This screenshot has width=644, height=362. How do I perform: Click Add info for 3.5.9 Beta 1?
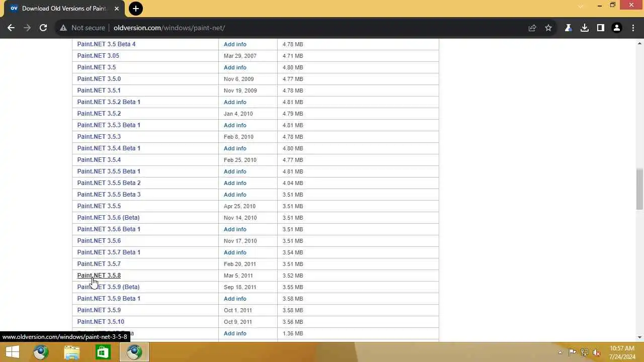[x=235, y=299]
